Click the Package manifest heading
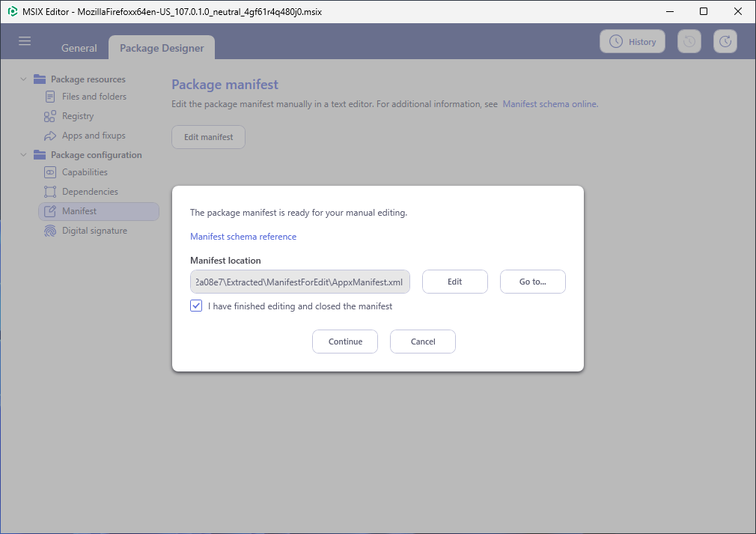 pyautogui.click(x=225, y=85)
